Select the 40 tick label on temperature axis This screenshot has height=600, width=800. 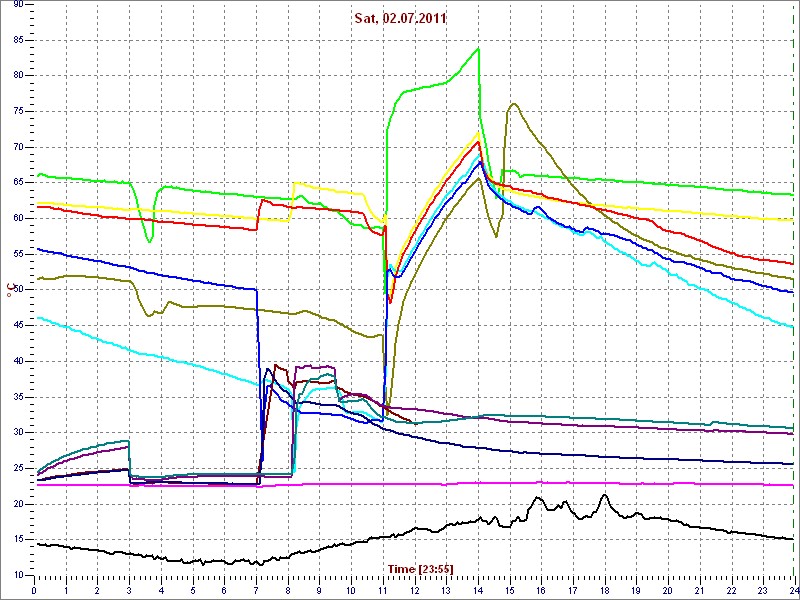point(18,361)
